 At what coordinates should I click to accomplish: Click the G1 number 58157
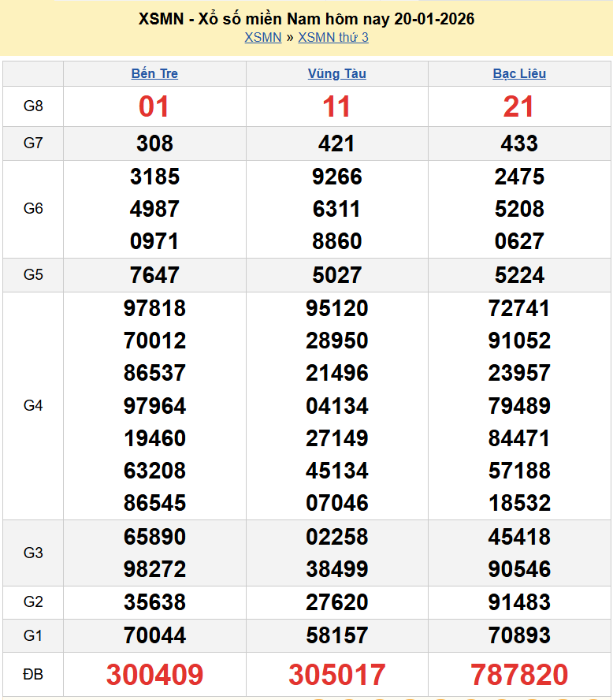point(336,635)
